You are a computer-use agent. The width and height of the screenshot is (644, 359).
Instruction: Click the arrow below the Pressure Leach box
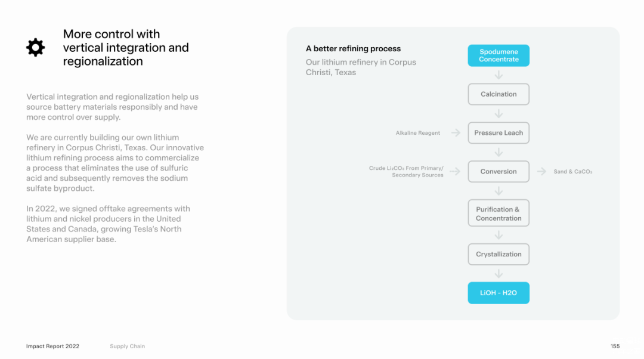tap(499, 153)
